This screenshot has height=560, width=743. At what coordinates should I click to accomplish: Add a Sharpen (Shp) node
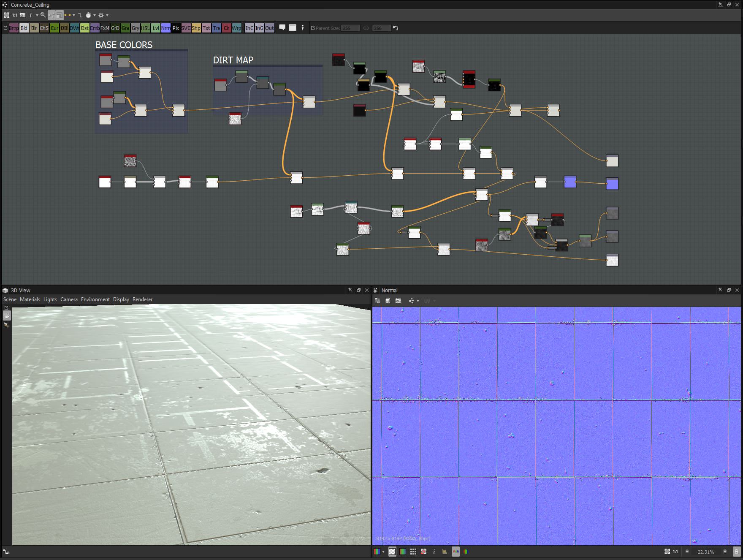(x=196, y=28)
